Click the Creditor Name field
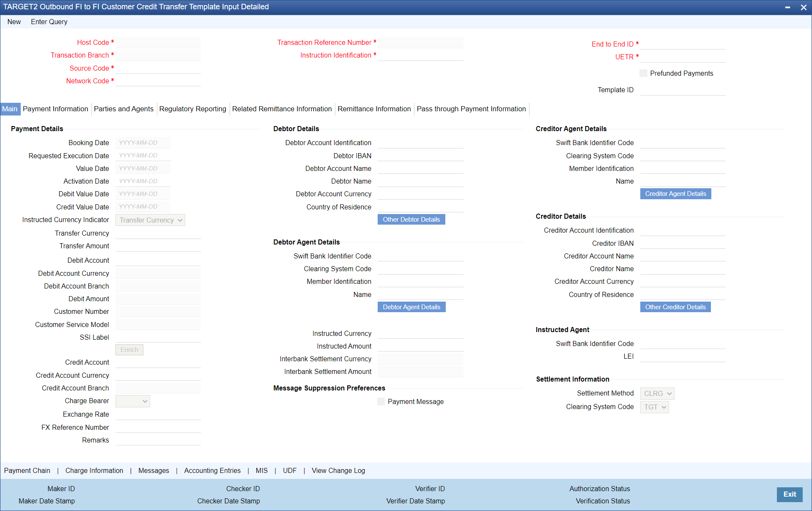812x511 pixels. click(683, 269)
